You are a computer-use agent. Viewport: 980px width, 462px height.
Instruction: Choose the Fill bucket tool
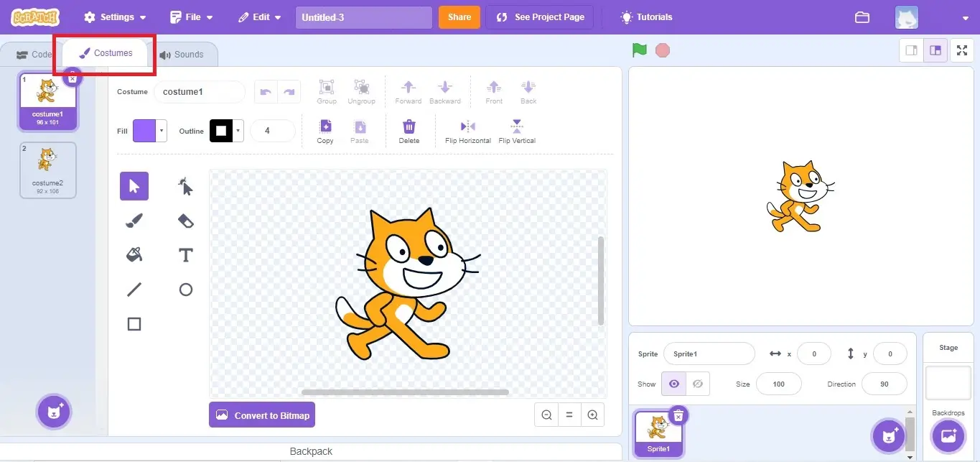(x=134, y=255)
